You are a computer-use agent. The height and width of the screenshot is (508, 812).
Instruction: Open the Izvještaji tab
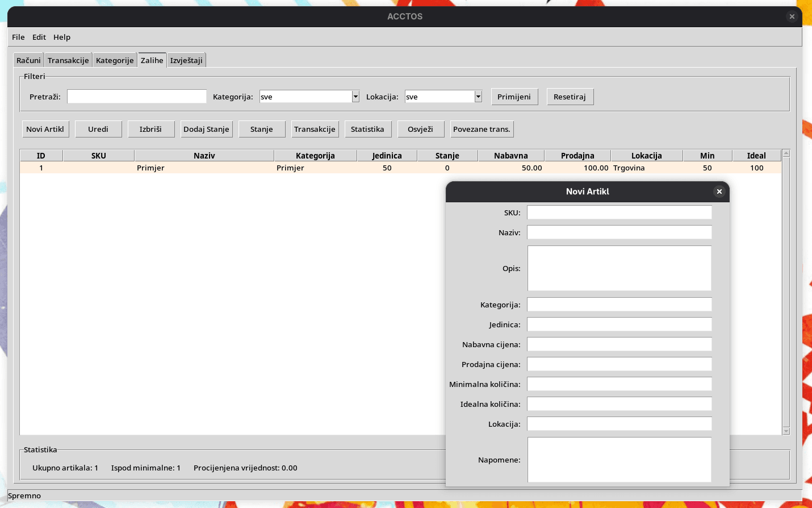[186, 60]
